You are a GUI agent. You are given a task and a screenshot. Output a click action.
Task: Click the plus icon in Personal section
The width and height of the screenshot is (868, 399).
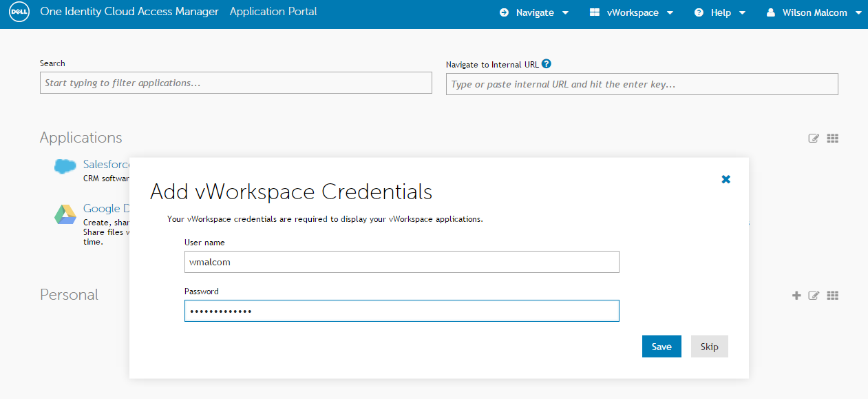(x=796, y=296)
